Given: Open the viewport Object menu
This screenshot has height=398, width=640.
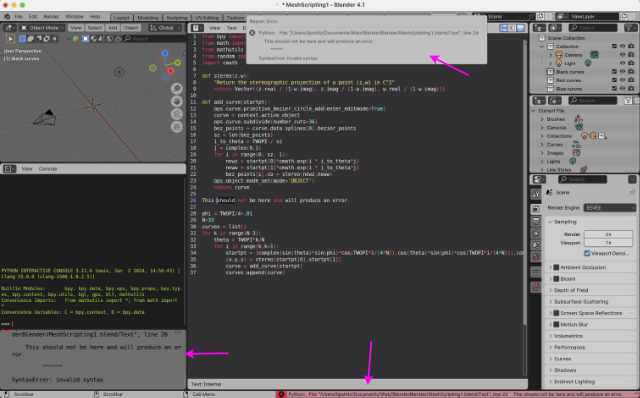Looking at the screenshot, I should (x=131, y=28).
